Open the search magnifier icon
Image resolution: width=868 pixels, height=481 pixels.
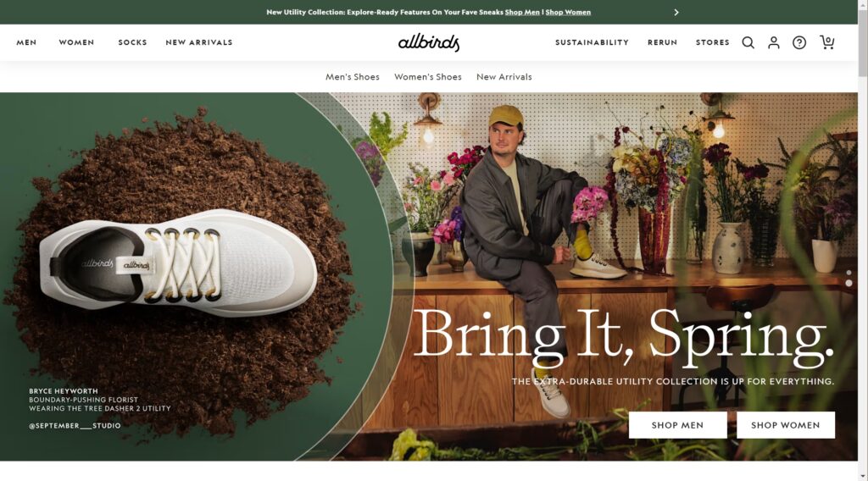[x=748, y=42]
